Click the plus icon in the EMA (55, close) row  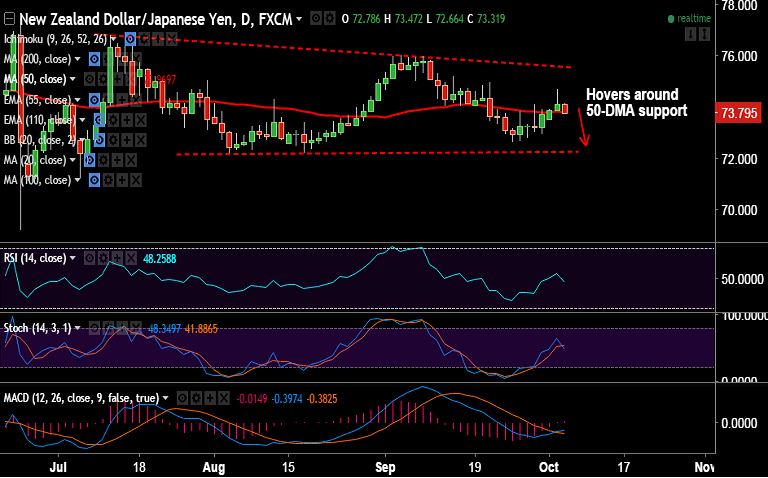coord(121,100)
